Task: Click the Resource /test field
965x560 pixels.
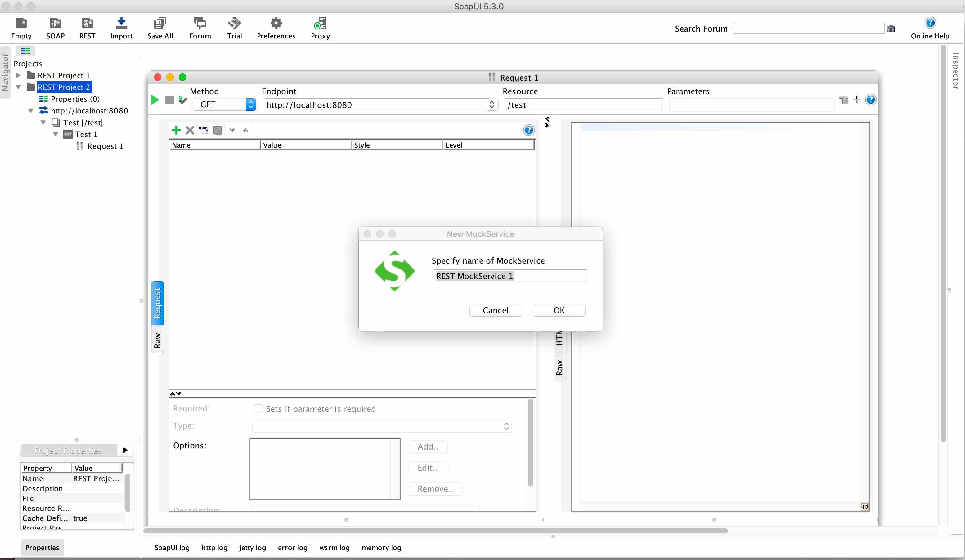Action: 583,105
